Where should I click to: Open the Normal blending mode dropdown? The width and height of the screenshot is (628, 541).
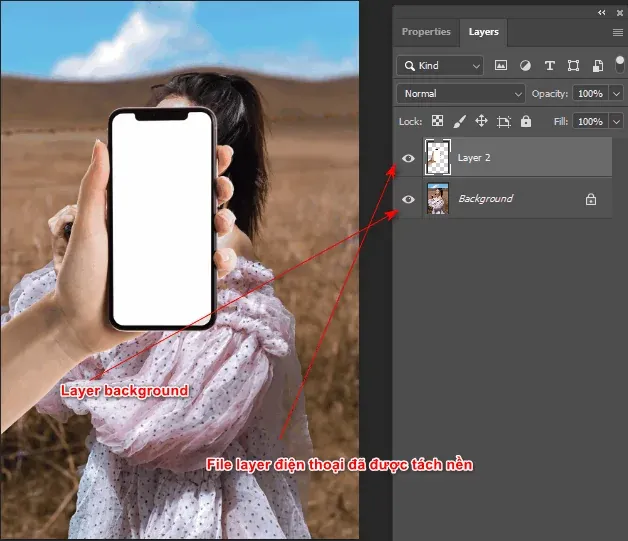pos(461,93)
